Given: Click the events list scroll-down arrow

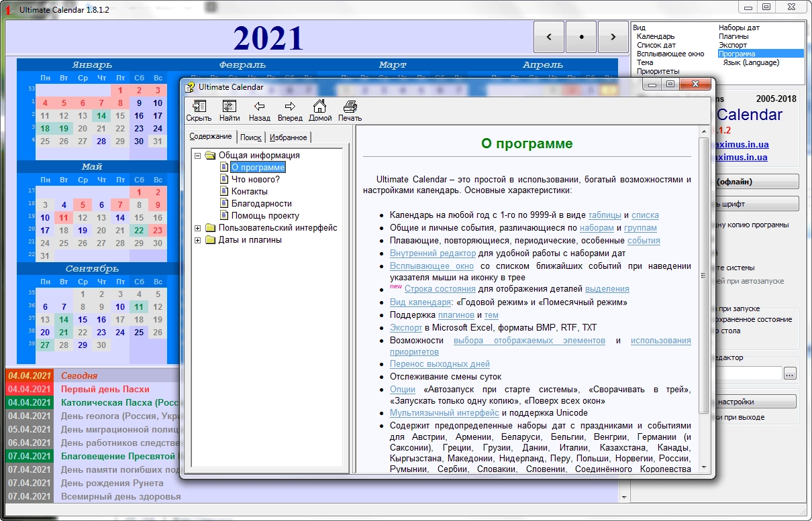Looking at the screenshot, I should (625, 498).
